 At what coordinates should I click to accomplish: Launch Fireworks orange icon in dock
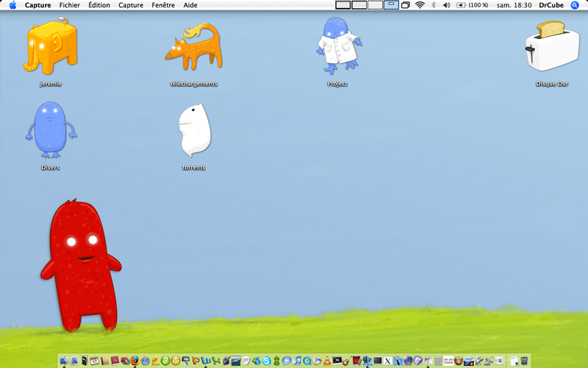[176, 361]
